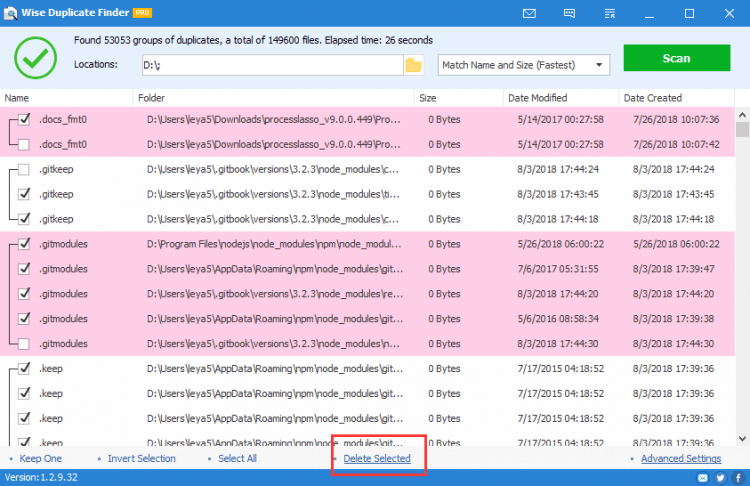Image resolution: width=750 pixels, height=486 pixels.
Task: Click the Select All link
Action: tap(238, 459)
